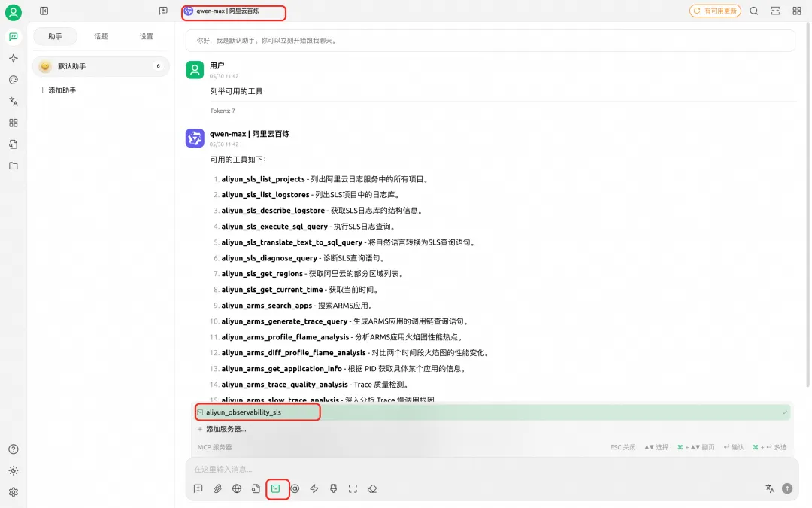Attach a file with the paperclip icon
The height and width of the screenshot is (508, 812).
click(217, 488)
